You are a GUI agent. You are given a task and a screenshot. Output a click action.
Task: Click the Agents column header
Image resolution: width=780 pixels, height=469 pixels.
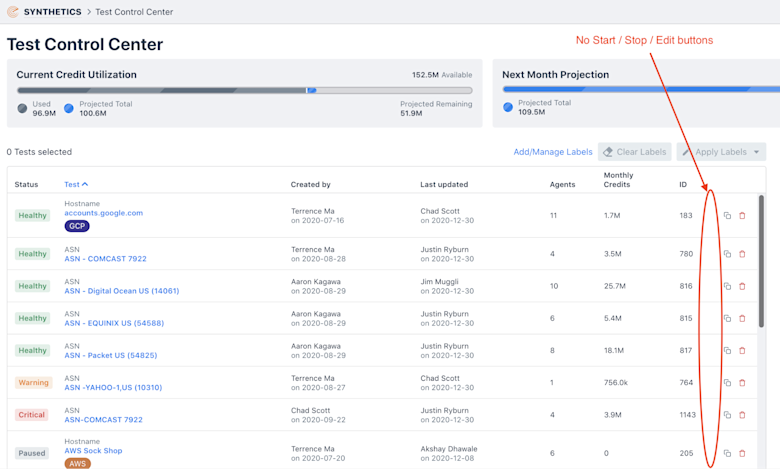click(x=562, y=184)
